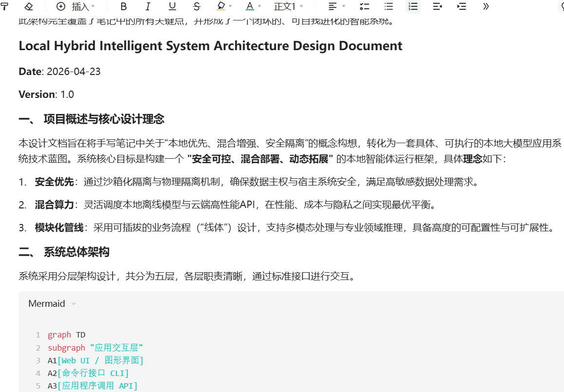Apply bulleted list formatting

pos(389,6)
